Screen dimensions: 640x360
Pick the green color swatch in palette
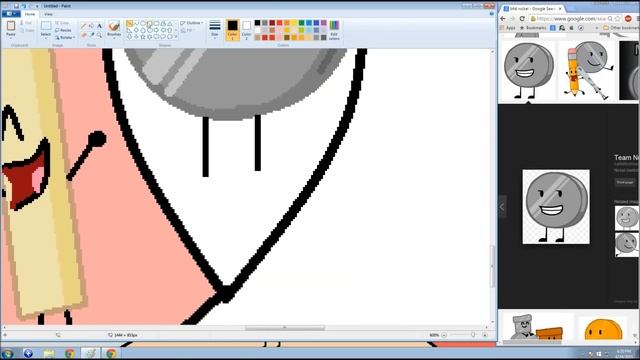point(301,23)
